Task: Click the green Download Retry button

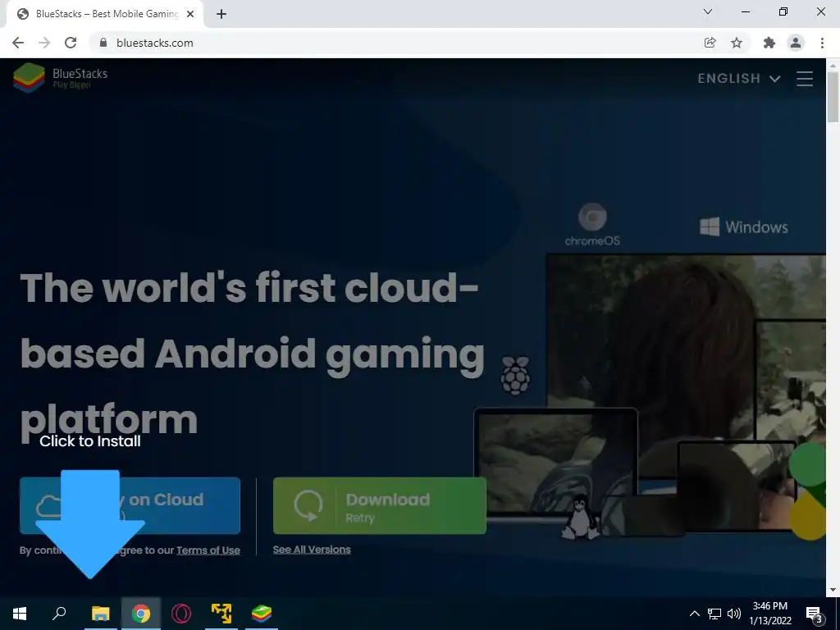Action: tap(379, 505)
